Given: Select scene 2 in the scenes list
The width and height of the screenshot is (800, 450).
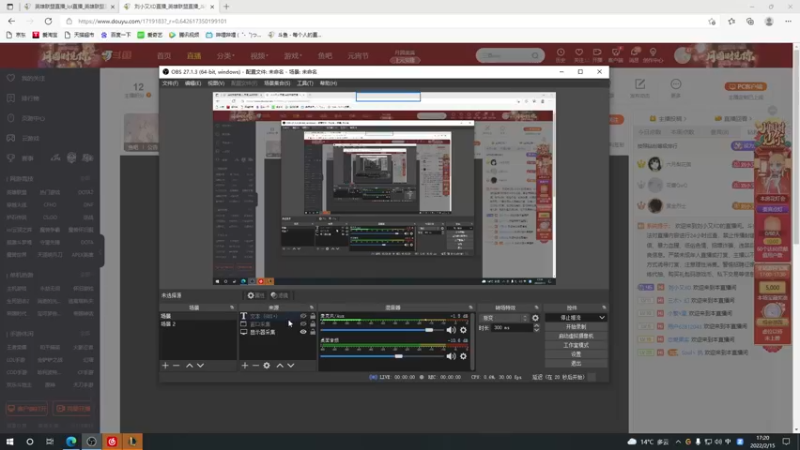Looking at the screenshot, I should click(x=198, y=324).
